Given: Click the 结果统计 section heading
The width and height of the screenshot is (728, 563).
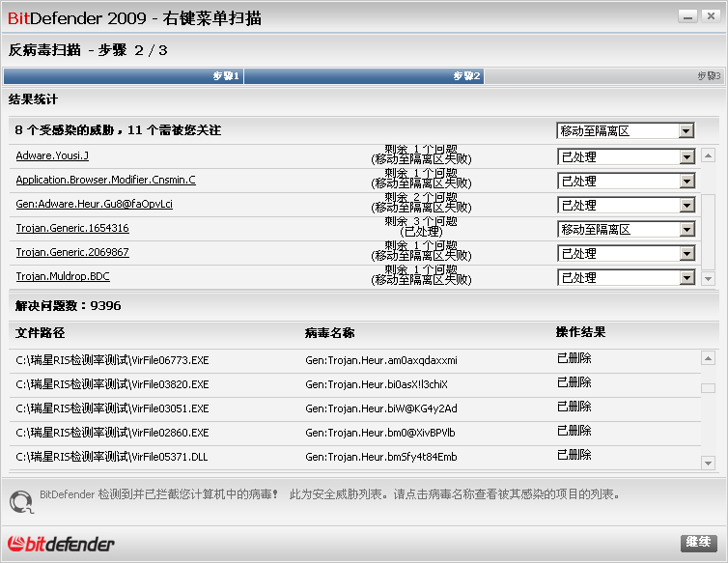Looking at the screenshot, I should (x=33, y=99).
